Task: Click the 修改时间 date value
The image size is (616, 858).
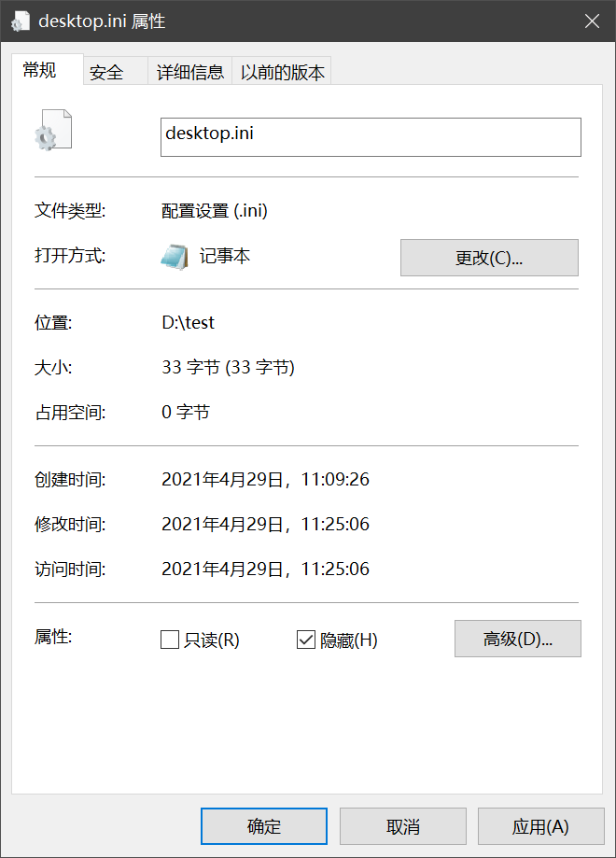Action: tap(265, 524)
